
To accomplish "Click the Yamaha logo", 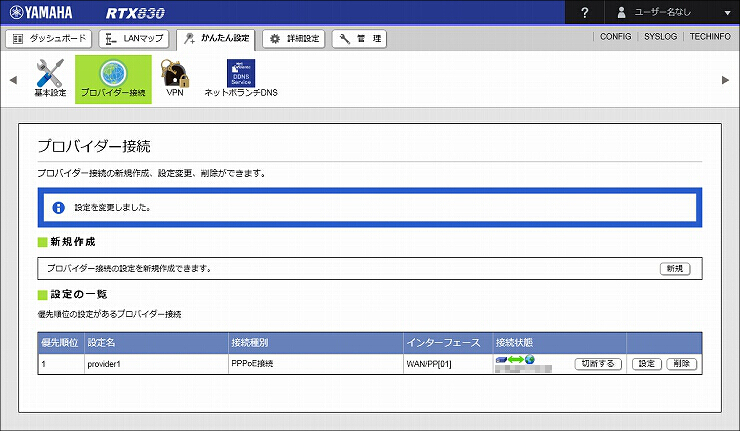I will [x=41, y=13].
